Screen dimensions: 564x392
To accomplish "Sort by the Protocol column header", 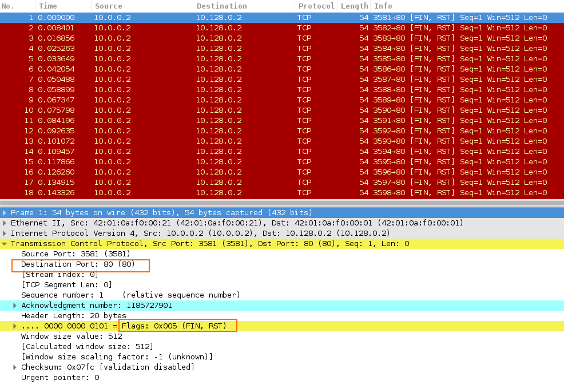I will pos(316,6).
